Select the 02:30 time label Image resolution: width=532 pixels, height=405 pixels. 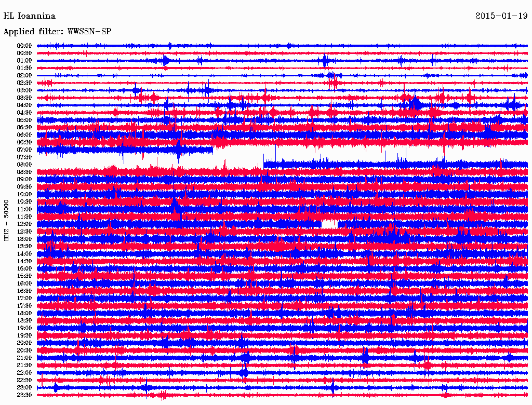24,83
